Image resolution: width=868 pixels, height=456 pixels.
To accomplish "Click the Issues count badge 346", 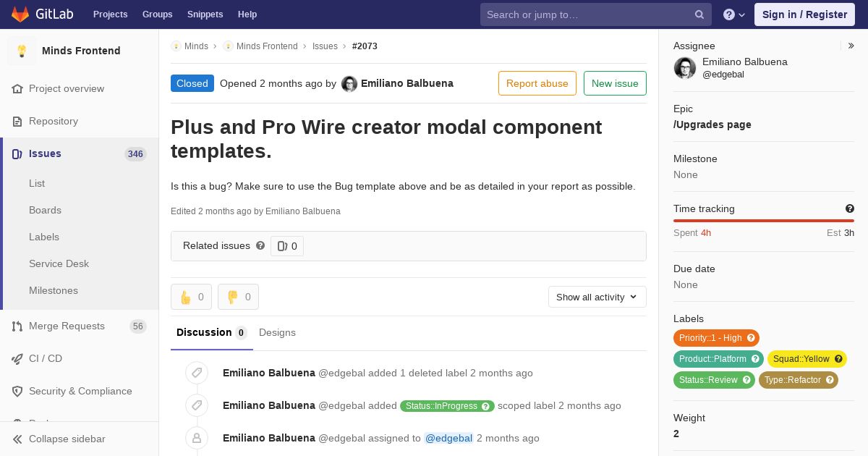I will (135, 153).
